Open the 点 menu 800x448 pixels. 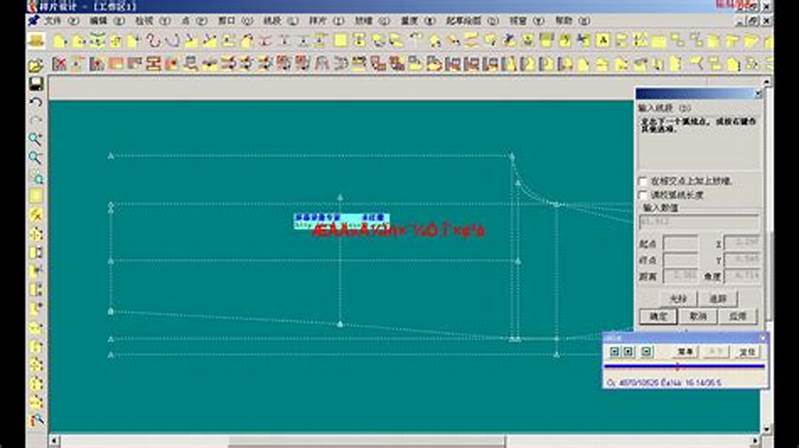[194, 21]
